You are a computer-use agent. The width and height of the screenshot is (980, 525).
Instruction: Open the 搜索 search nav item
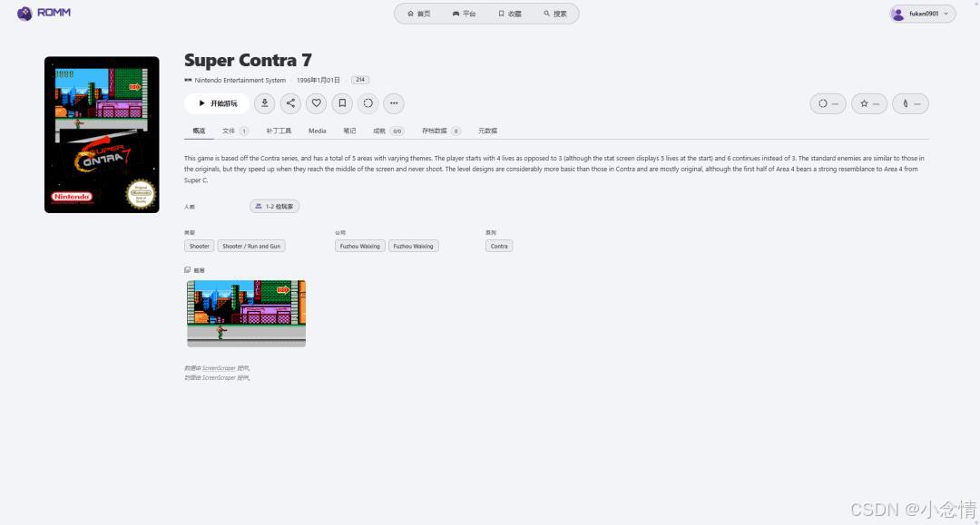point(555,14)
